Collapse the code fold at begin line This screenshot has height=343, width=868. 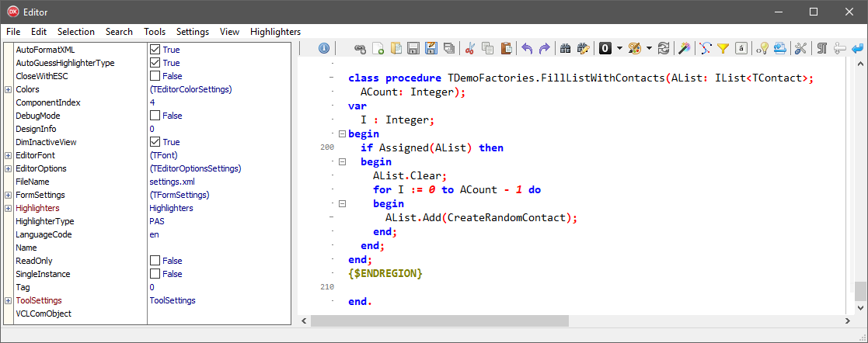coord(342,133)
